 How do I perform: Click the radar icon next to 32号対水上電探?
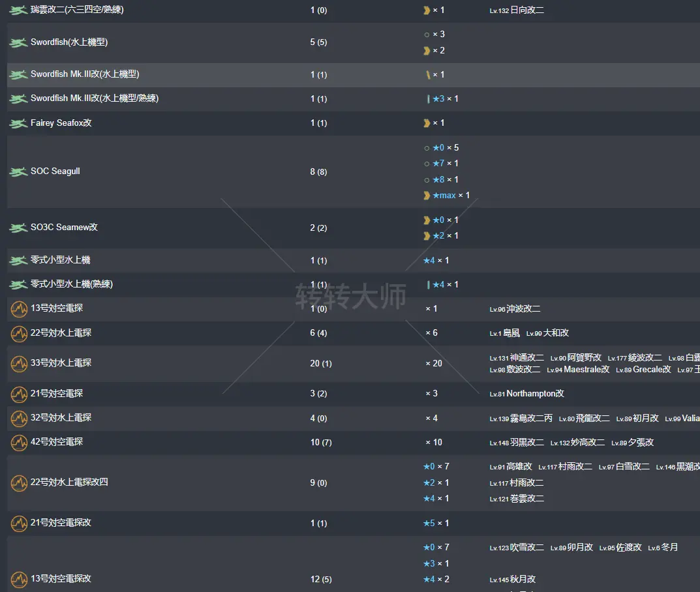pos(19,419)
